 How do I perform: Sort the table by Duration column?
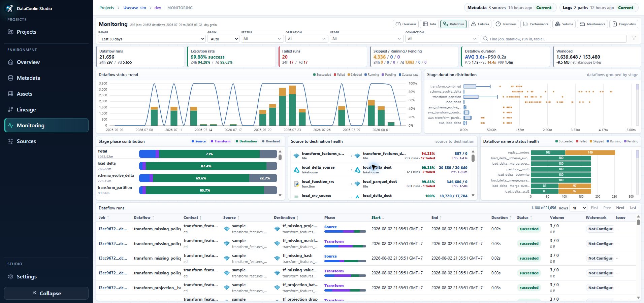click(501, 217)
